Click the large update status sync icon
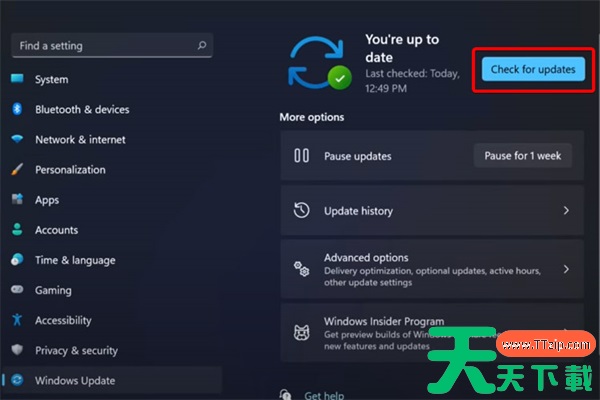 (320, 63)
